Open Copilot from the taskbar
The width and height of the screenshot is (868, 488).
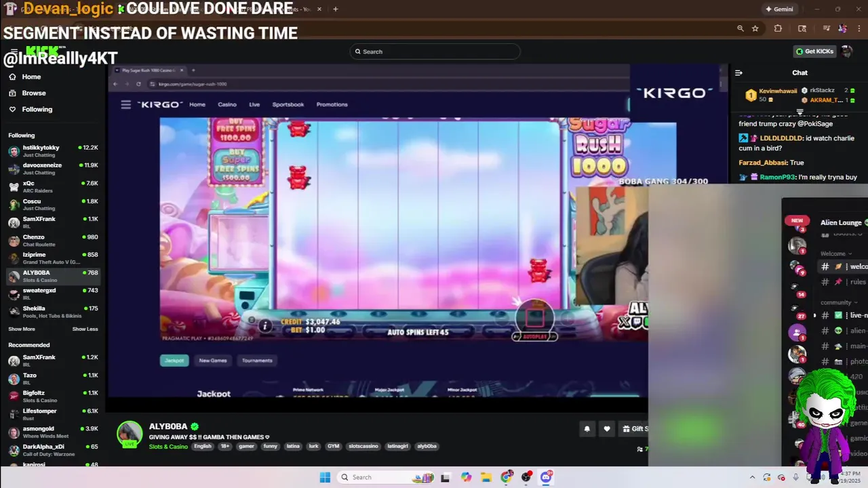tap(466, 477)
